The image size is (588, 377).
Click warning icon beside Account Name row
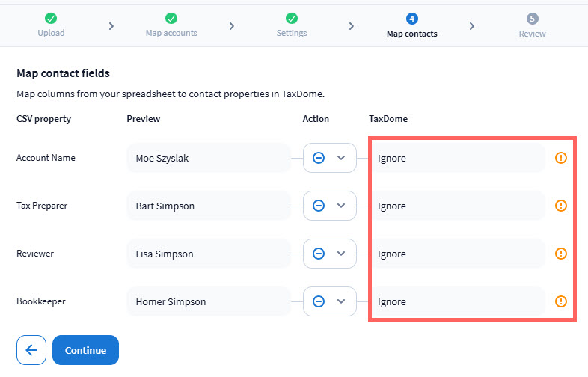click(561, 158)
